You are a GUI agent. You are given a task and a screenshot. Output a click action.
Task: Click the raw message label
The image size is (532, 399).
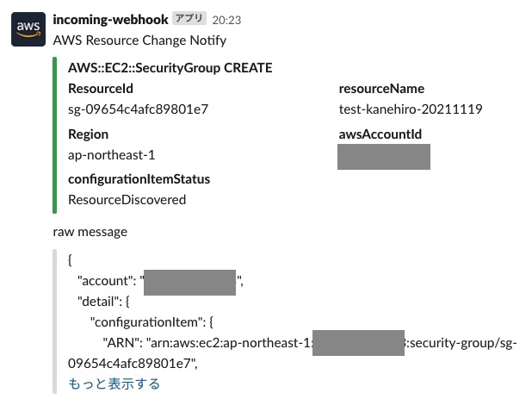point(90,232)
